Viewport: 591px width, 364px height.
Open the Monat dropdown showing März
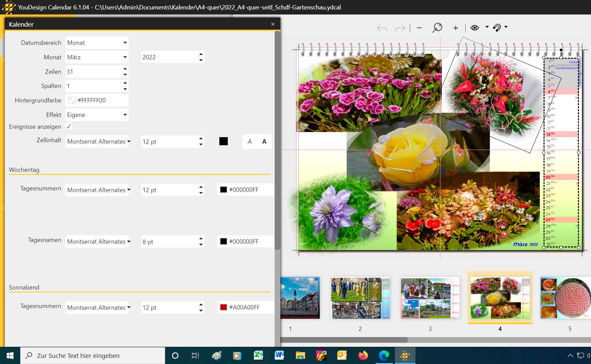coord(97,57)
